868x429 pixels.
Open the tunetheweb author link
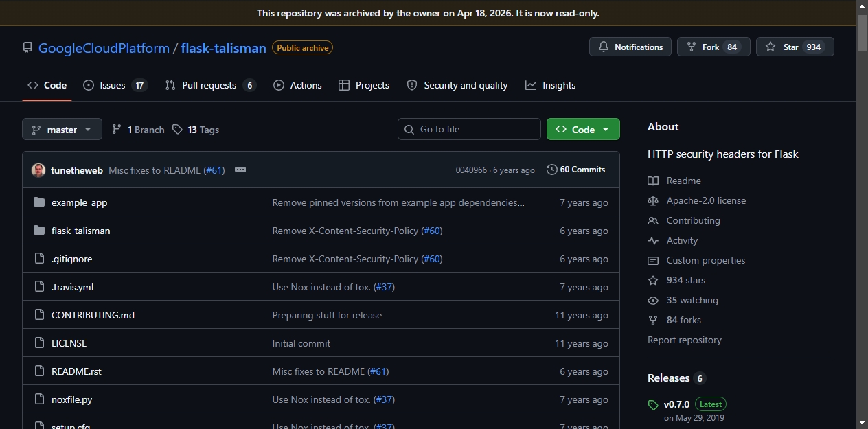click(x=77, y=170)
